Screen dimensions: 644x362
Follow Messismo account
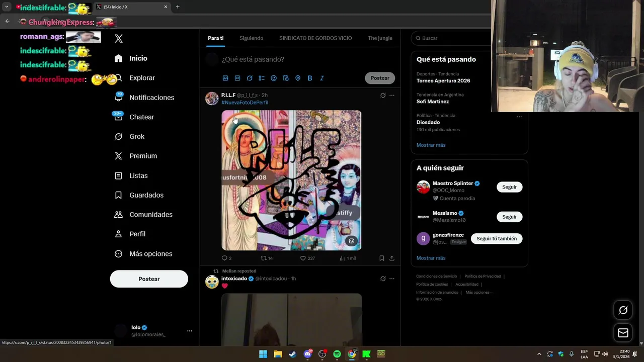coord(509,217)
